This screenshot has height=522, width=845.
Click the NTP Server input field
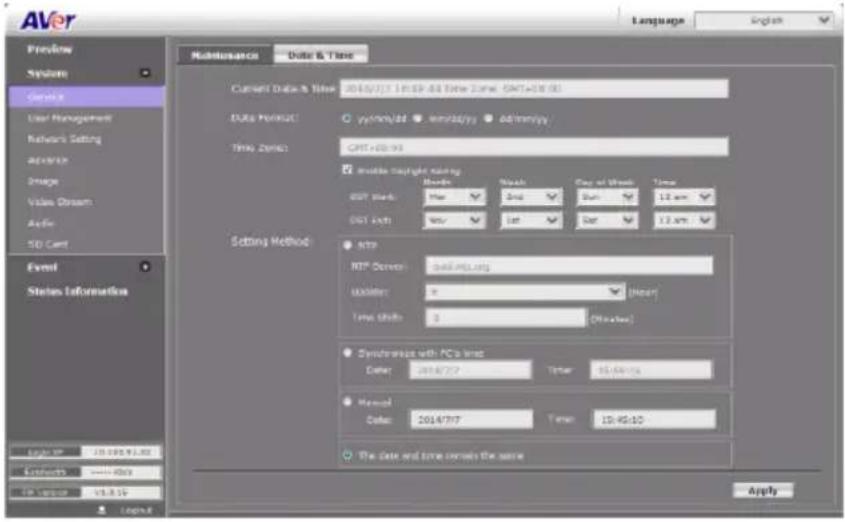click(569, 266)
